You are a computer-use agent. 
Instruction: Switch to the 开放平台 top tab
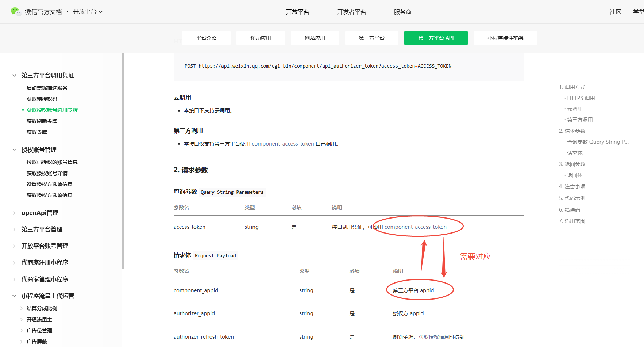click(298, 12)
